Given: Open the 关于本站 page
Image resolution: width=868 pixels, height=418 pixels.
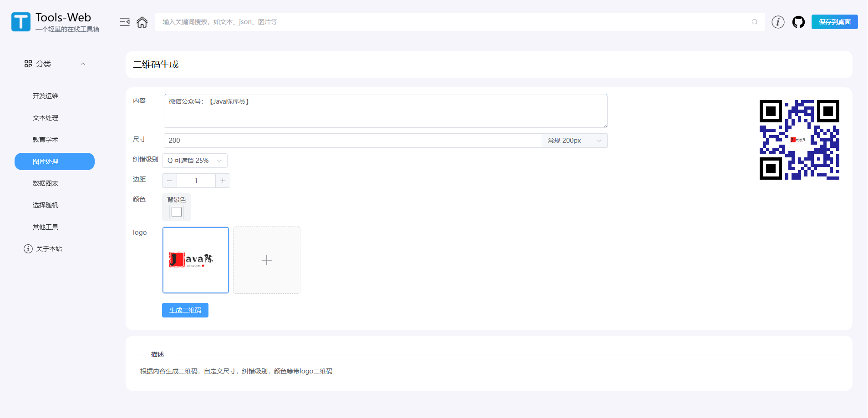Looking at the screenshot, I should (x=49, y=249).
